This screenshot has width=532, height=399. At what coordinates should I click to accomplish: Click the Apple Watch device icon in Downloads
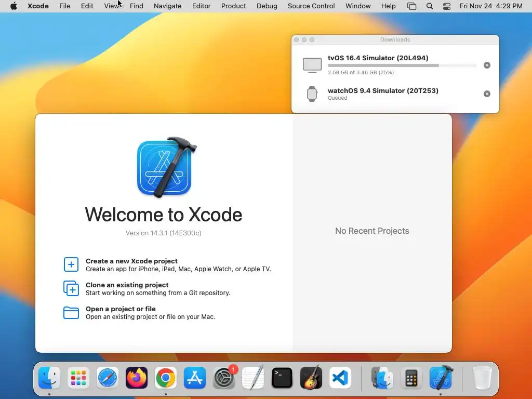tap(312, 94)
